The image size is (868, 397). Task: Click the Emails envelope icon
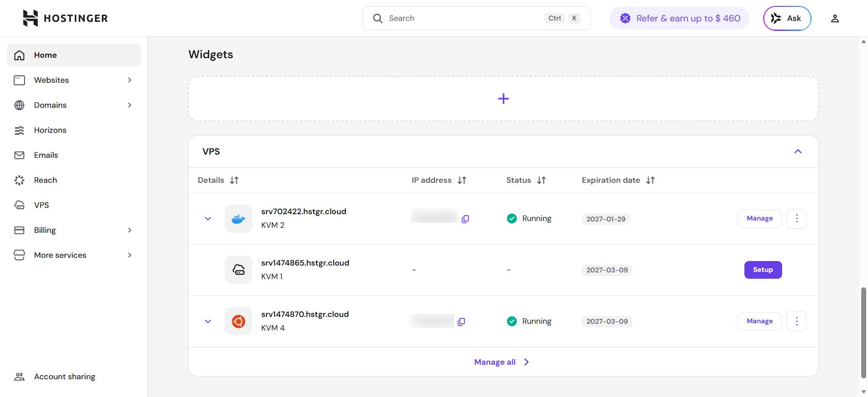point(19,155)
